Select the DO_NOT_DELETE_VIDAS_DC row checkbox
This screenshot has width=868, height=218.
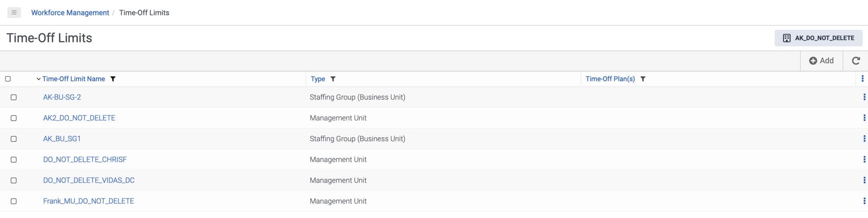14,181
